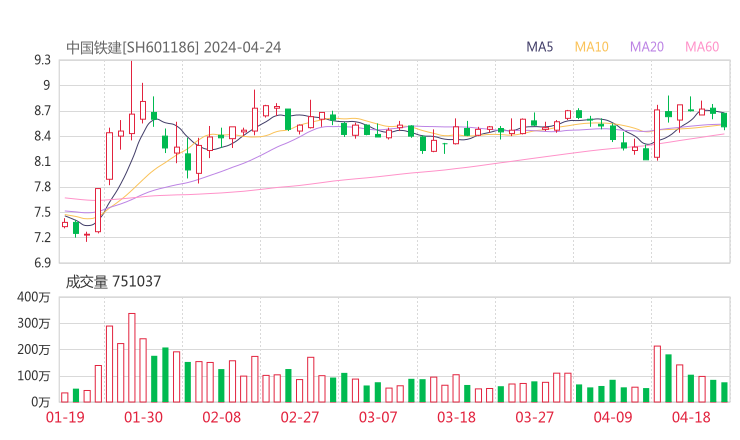Viewport: 740px width, 440px height.
Task: Click the MA10 legend label
Action: click(591, 47)
